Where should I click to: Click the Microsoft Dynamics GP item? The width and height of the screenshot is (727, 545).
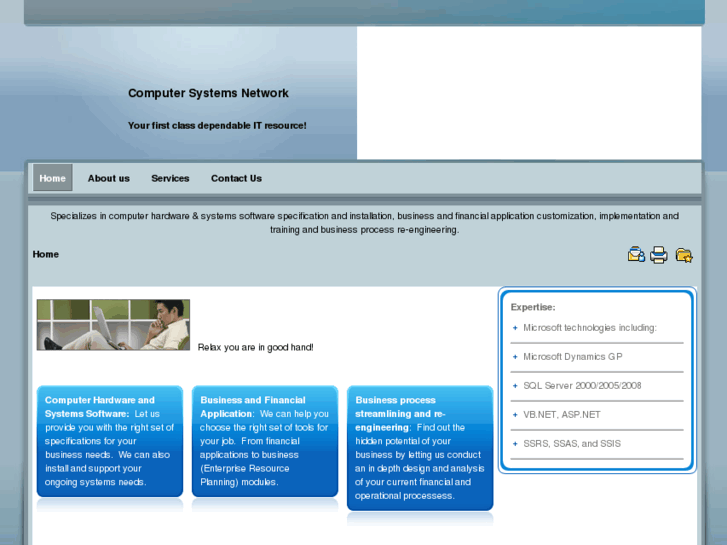[573, 357]
